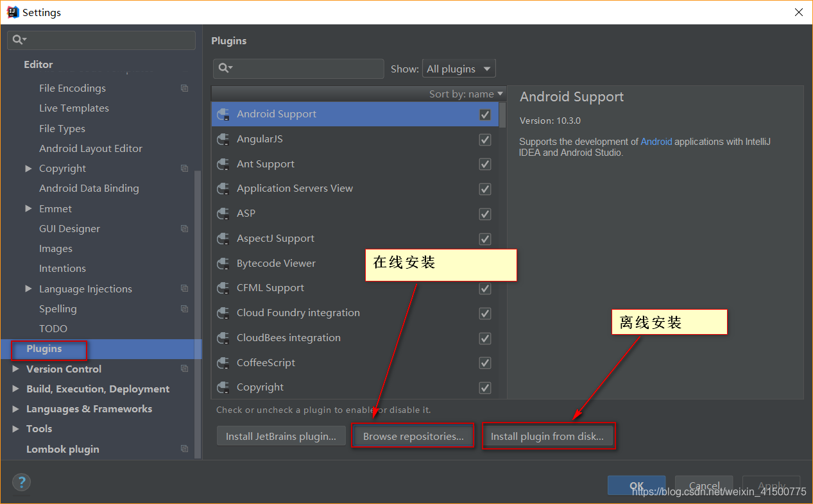The width and height of the screenshot is (813, 504).
Task: Click the CoffeeScript plugin icon
Action: pos(223,363)
